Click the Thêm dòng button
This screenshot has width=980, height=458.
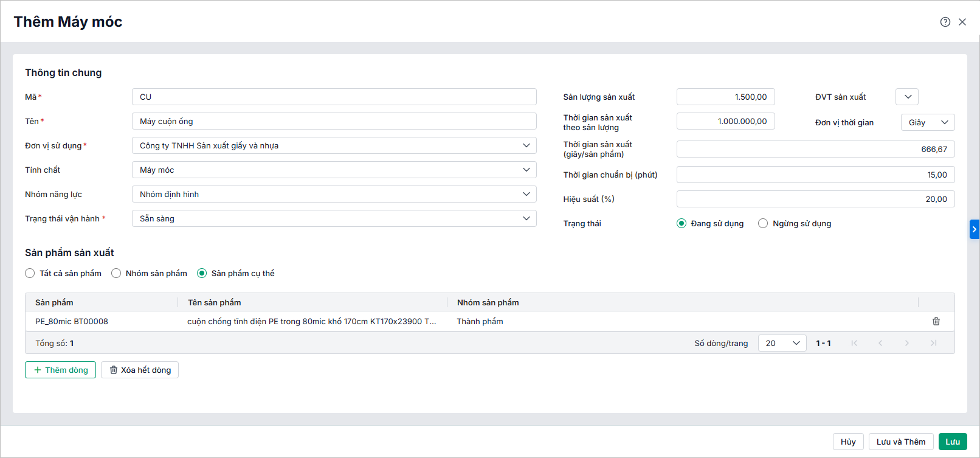pos(60,370)
